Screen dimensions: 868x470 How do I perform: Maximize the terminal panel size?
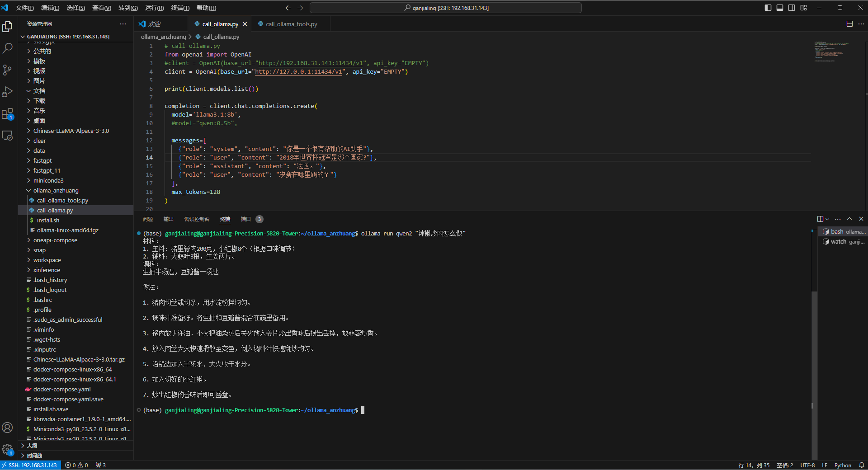849,219
